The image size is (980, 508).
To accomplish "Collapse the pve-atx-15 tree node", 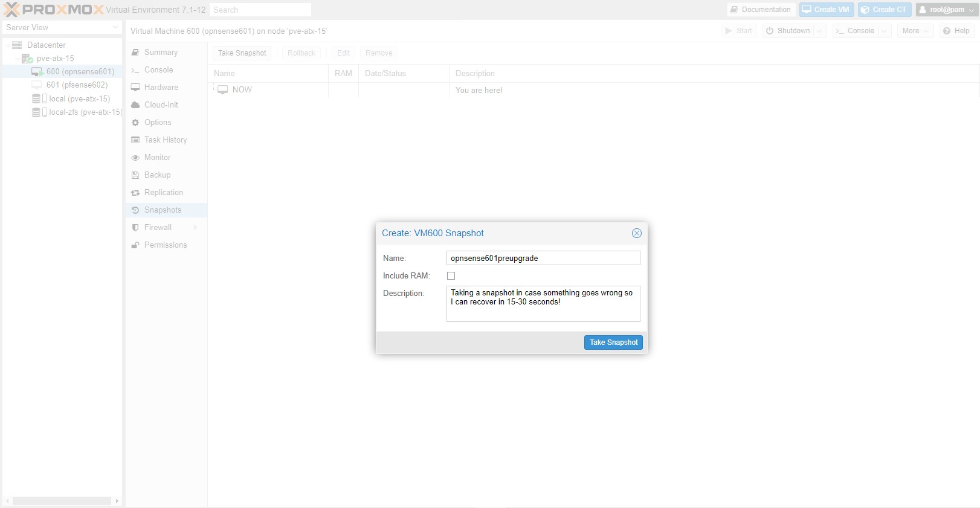I will 17,59.
